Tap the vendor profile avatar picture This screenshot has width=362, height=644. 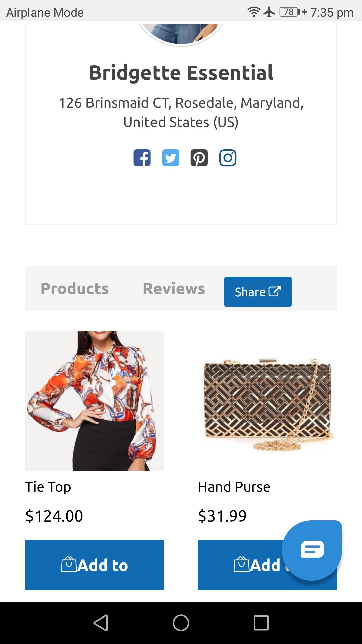pyautogui.click(x=181, y=34)
